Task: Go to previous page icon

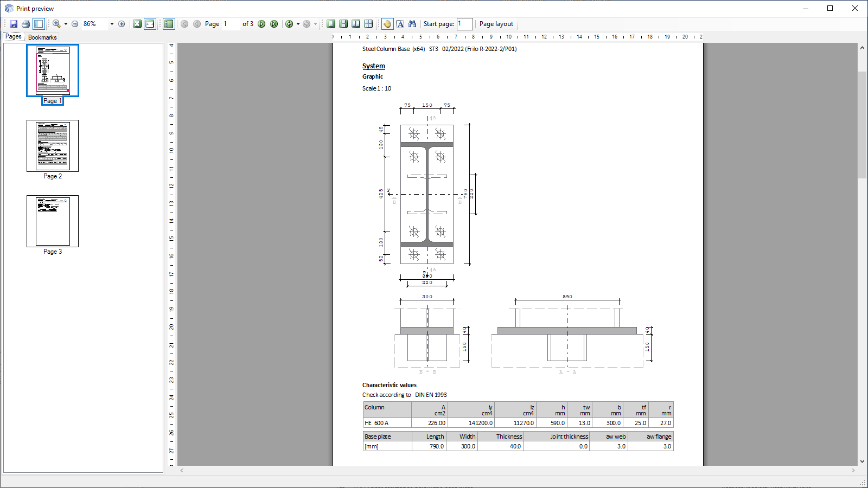Action: click(197, 24)
